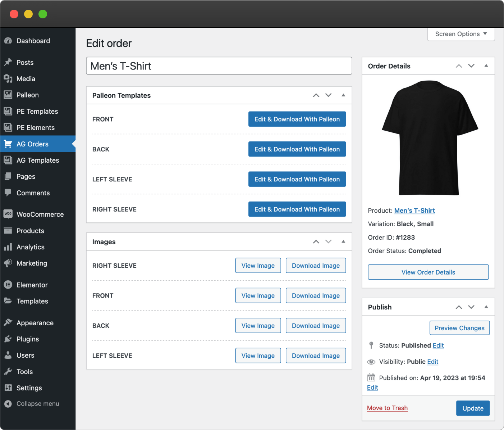Click the Move to Trash link
The width and height of the screenshot is (504, 430).
click(387, 408)
